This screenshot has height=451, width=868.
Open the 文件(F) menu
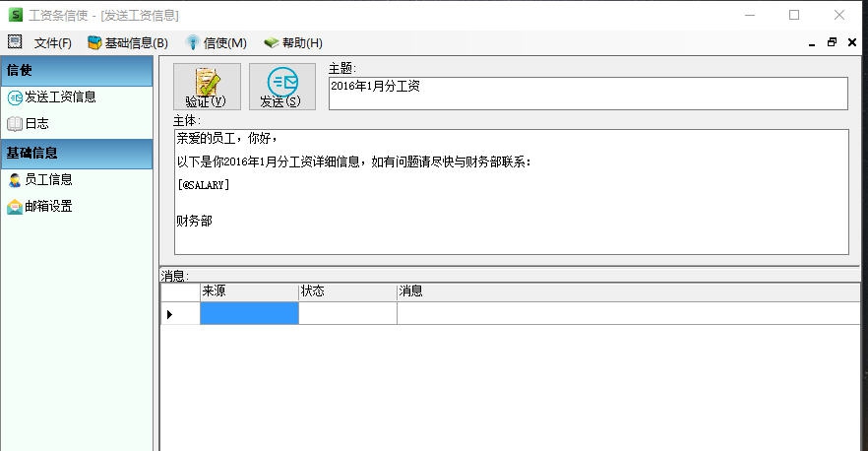52,42
